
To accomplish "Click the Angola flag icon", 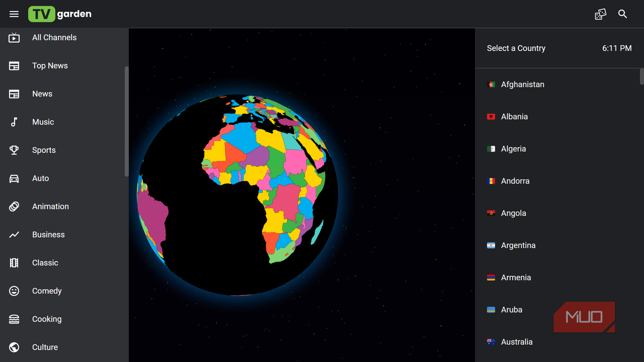I will click(491, 213).
